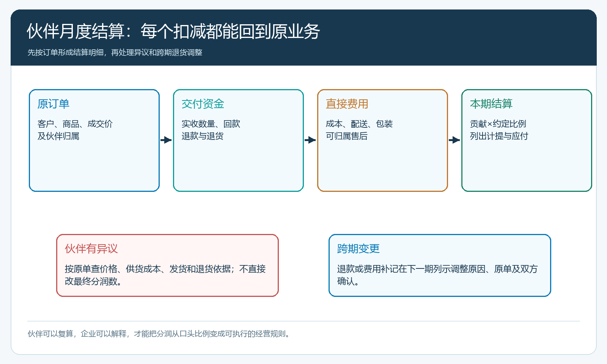Select the 直接费用 card heading
Viewport: 607px width, 364px height.
pyautogui.click(x=347, y=104)
